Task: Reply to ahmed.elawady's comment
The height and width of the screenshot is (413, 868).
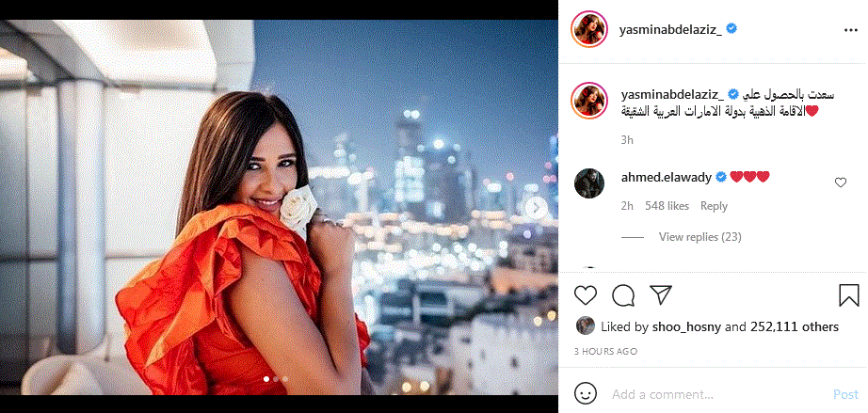Action: click(714, 206)
